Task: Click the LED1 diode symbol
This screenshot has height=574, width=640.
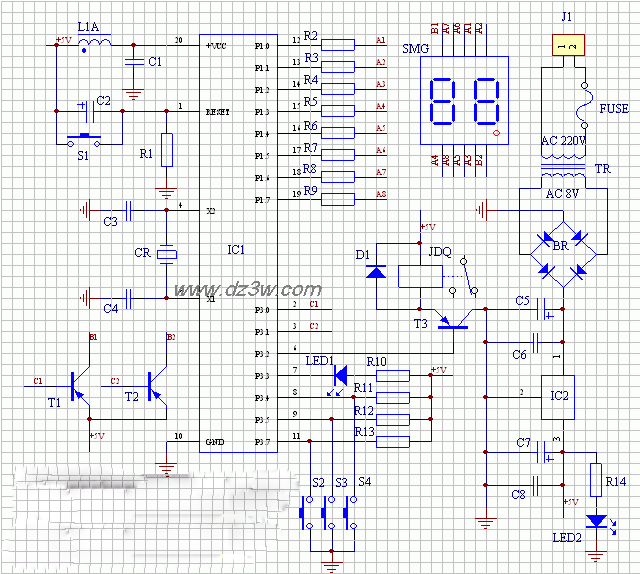Action: pyautogui.click(x=338, y=374)
